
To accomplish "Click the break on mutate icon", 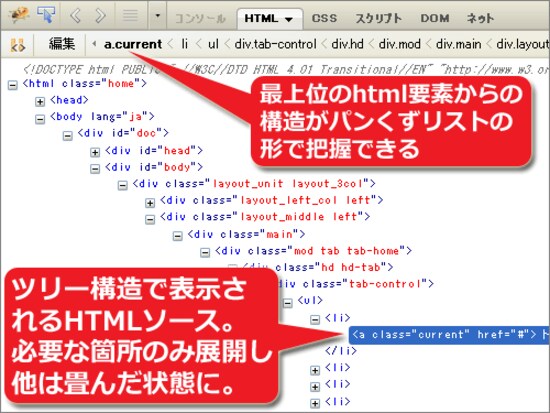I will pyautogui.click(x=18, y=45).
